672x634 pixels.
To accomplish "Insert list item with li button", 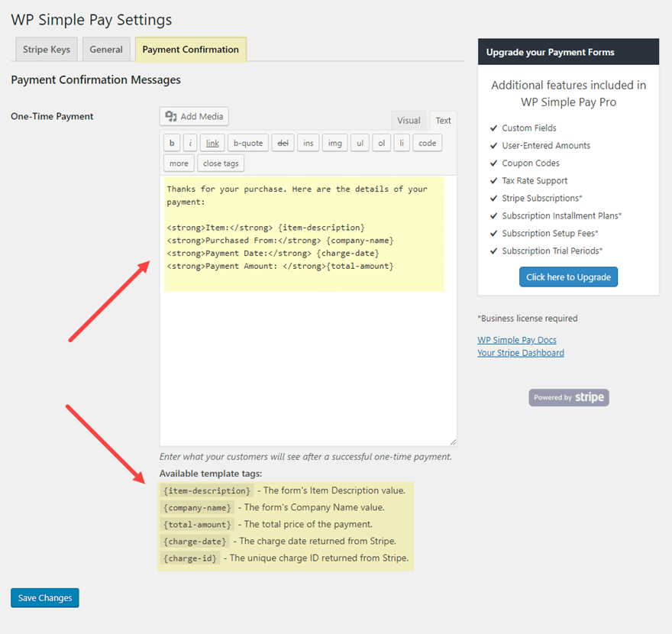I will [401, 143].
